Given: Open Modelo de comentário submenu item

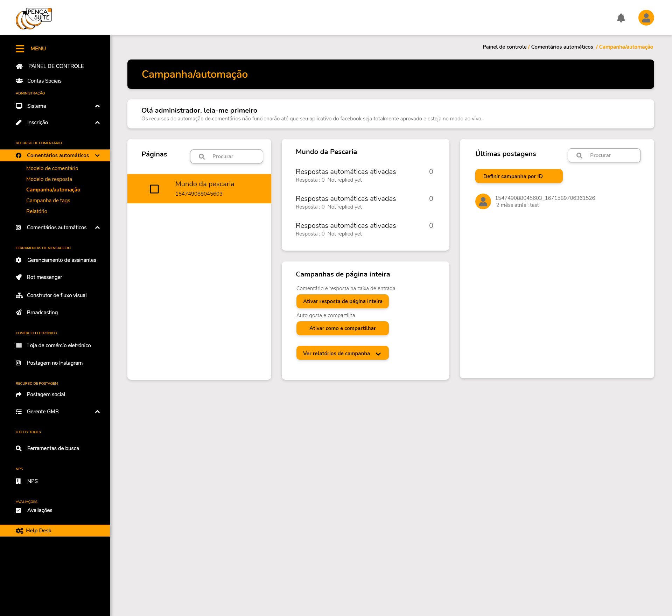Looking at the screenshot, I should tap(52, 168).
